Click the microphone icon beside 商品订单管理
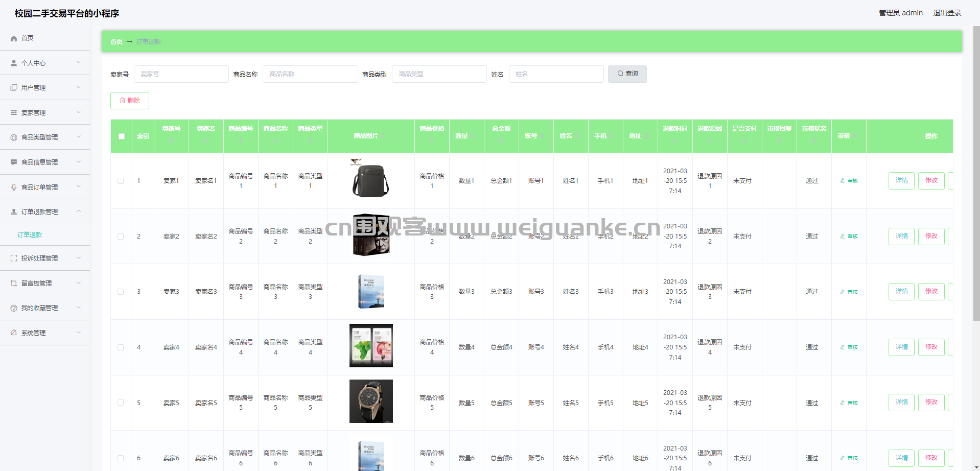This screenshot has width=980, height=471. [14, 187]
